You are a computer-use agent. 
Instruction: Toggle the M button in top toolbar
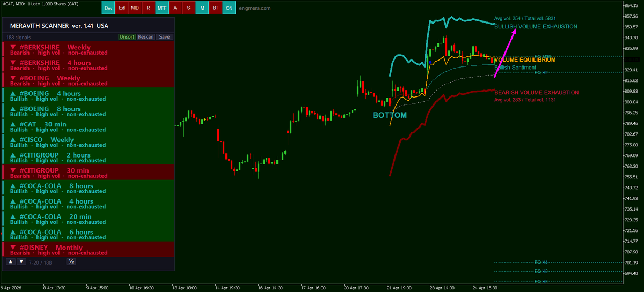[x=202, y=8]
